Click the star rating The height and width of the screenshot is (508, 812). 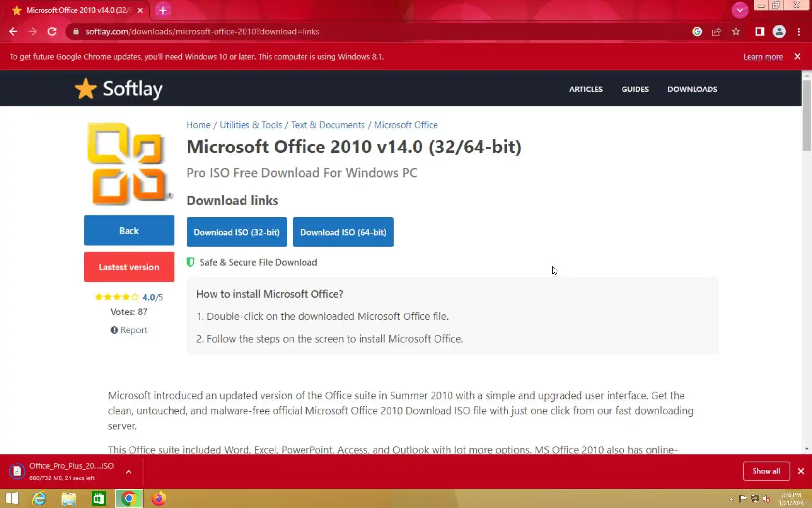pyautogui.click(x=116, y=297)
